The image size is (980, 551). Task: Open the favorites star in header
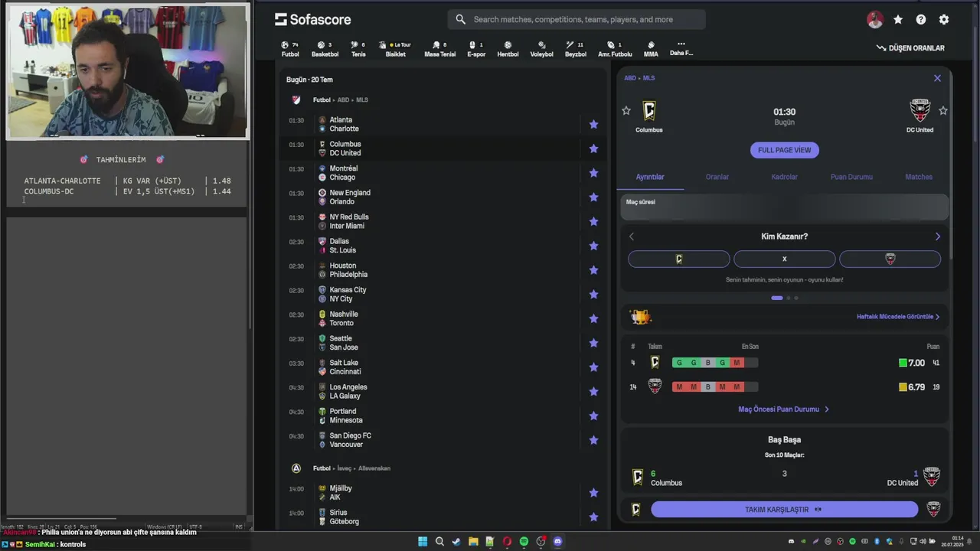[898, 20]
